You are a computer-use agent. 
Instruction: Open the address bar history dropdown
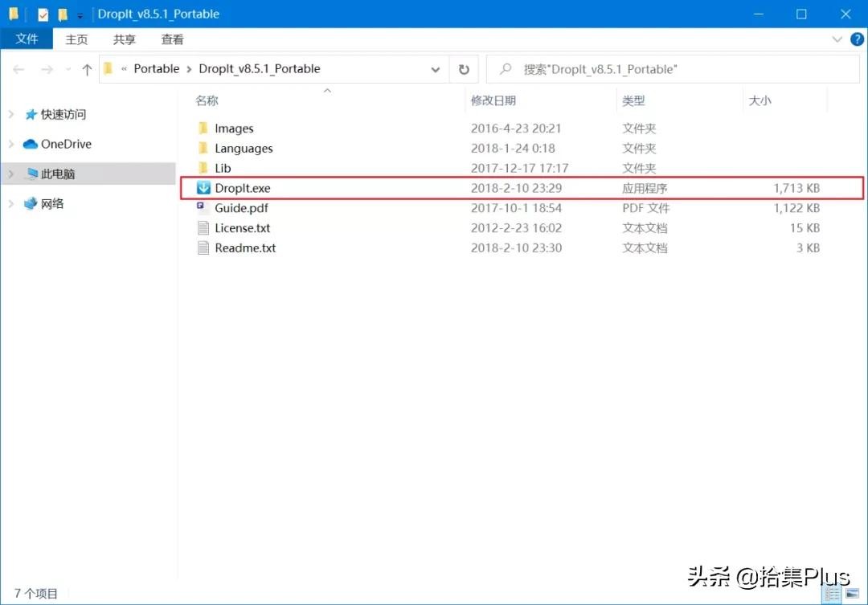pos(436,70)
